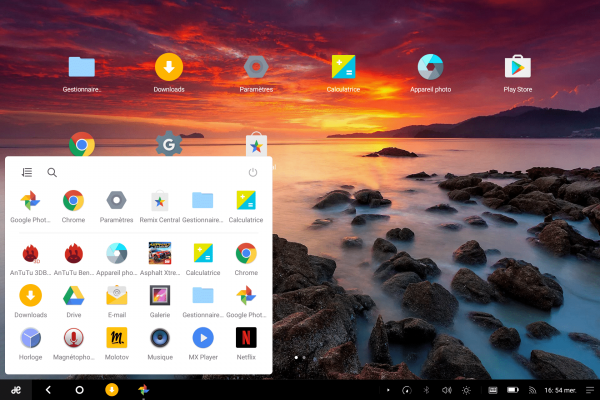Click the sort list icon in the launcher

pyautogui.click(x=27, y=173)
